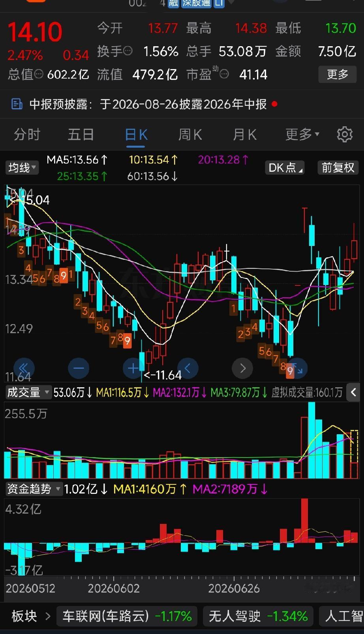Tap the 10:13.54 moving average label
Viewport: 364px width, 634px height.
click(x=154, y=160)
